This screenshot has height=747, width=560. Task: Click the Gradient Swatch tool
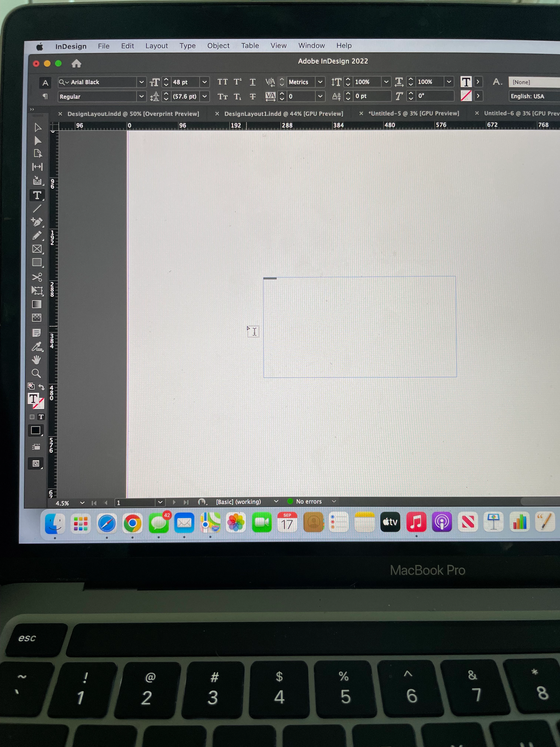pyautogui.click(x=37, y=304)
